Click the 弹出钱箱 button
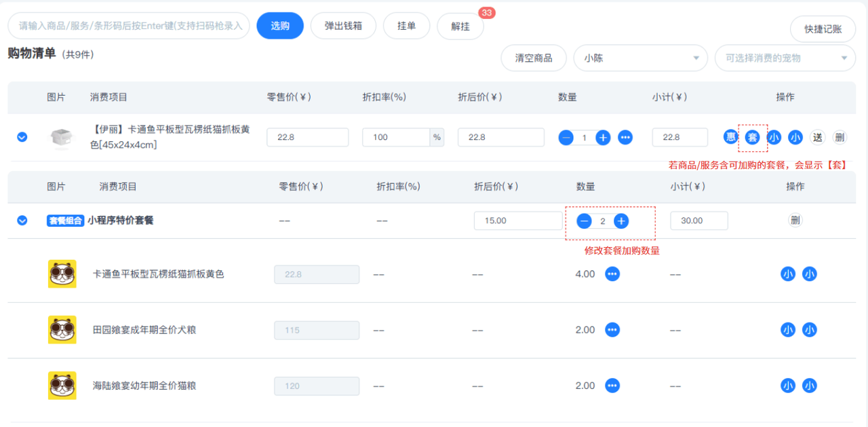Viewport: 868px width, 427px height. click(343, 26)
